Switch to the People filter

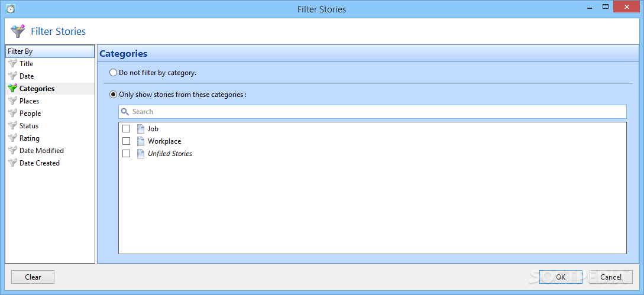click(50, 114)
